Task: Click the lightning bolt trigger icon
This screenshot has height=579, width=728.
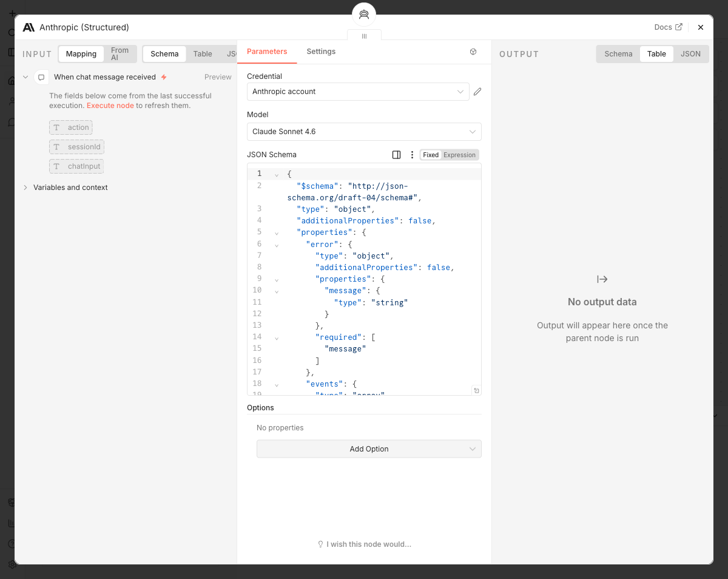Action: coord(164,77)
